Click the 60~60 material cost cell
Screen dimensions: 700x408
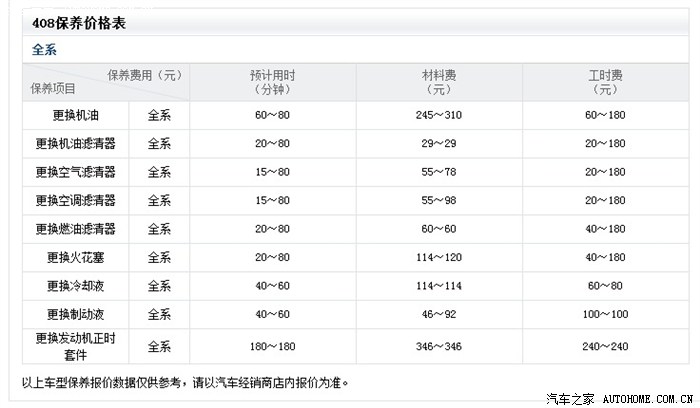point(439,229)
